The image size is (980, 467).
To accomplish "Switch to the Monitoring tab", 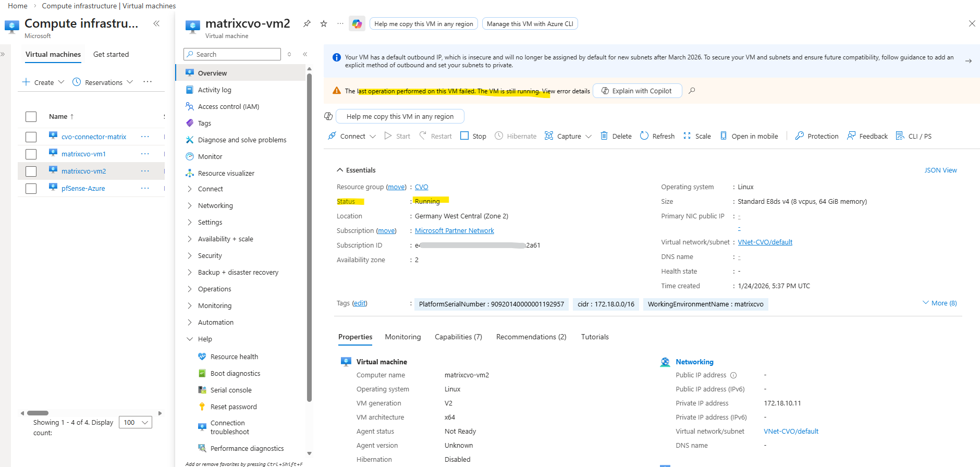I will [402, 337].
